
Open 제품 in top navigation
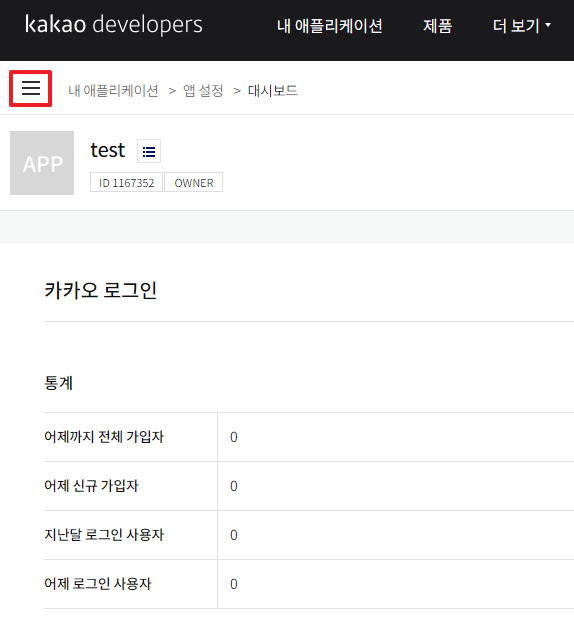tap(437, 26)
